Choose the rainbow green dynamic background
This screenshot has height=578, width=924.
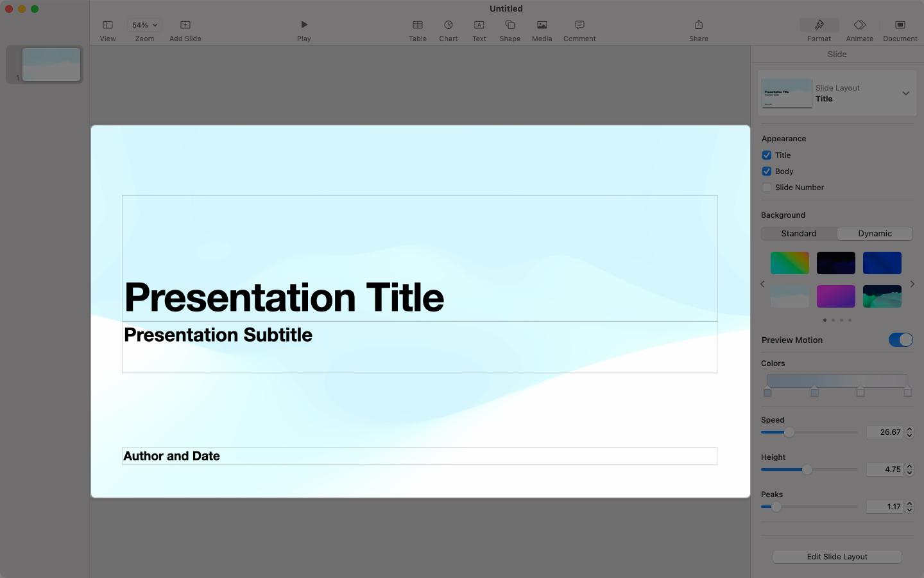[x=790, y=263]
